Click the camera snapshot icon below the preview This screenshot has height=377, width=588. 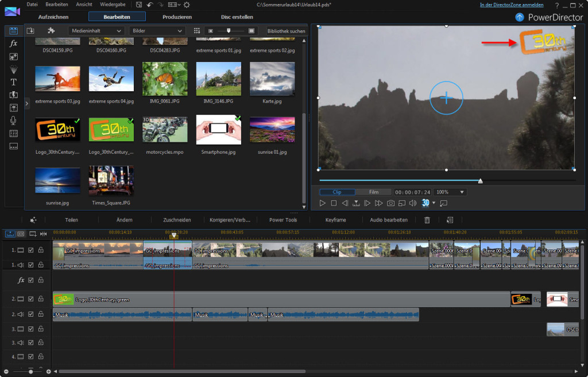392,203
